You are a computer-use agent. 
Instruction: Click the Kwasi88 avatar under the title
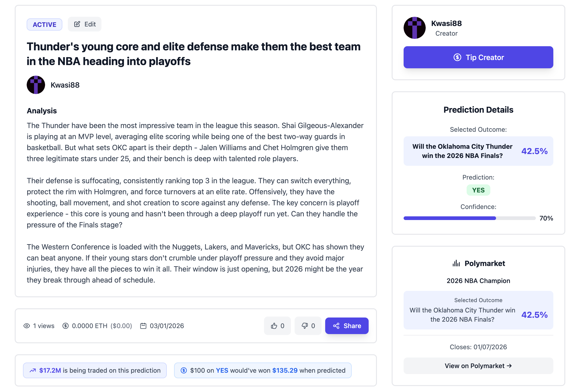point(36,85)
